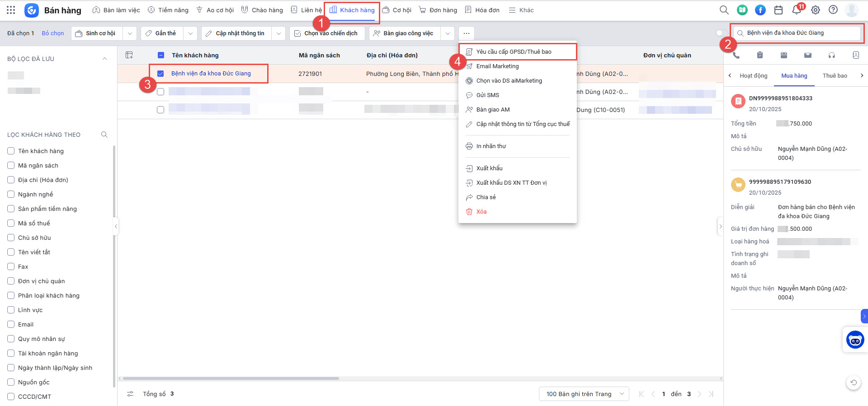Toggle the select-all checkbox in table header
This screenshot has height=406, width=868.
click(x=161, y=55)
